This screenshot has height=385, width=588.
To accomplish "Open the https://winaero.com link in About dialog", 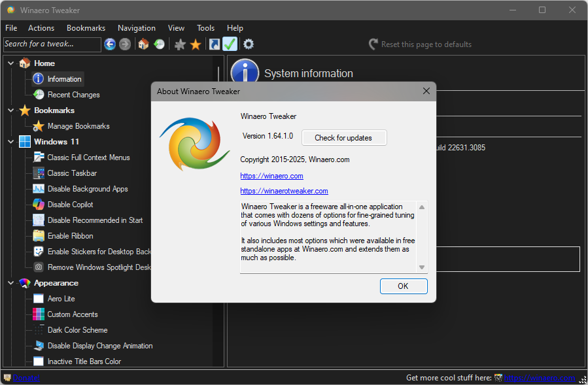I will click(272, 176).
